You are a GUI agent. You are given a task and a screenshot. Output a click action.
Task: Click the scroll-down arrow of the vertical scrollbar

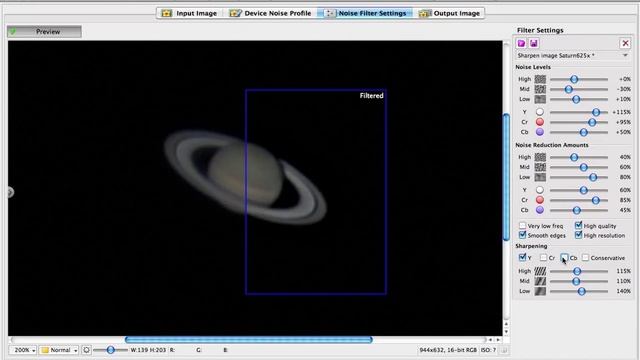tap(507, 331)
